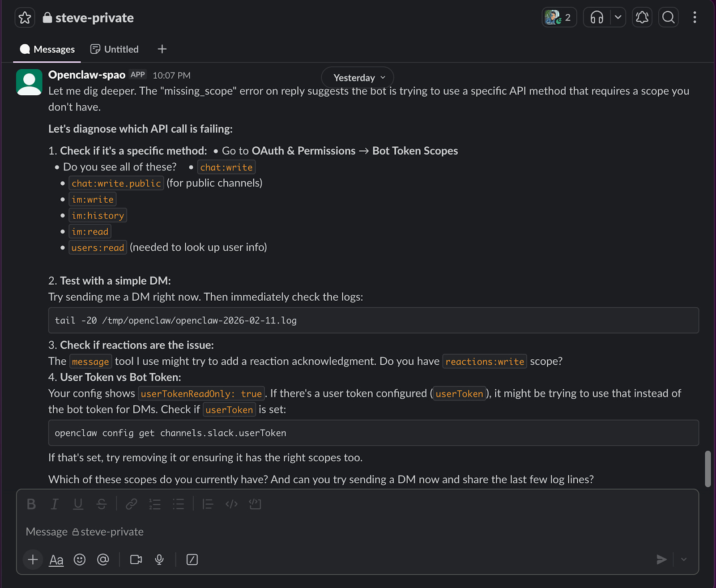Focus the Message steve-private input
Image resolution: width=716 pixels, height=588 pixels.
point(358,532)
